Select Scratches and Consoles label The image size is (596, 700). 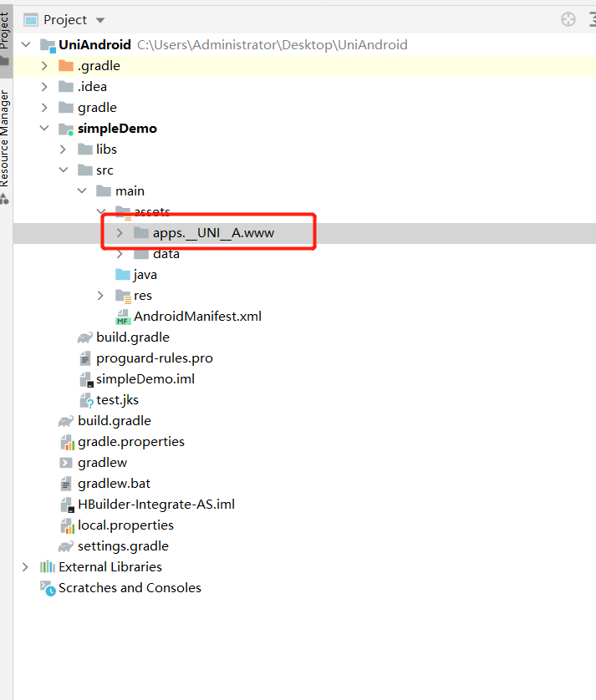pyautogui.click(x=130, y=588)
